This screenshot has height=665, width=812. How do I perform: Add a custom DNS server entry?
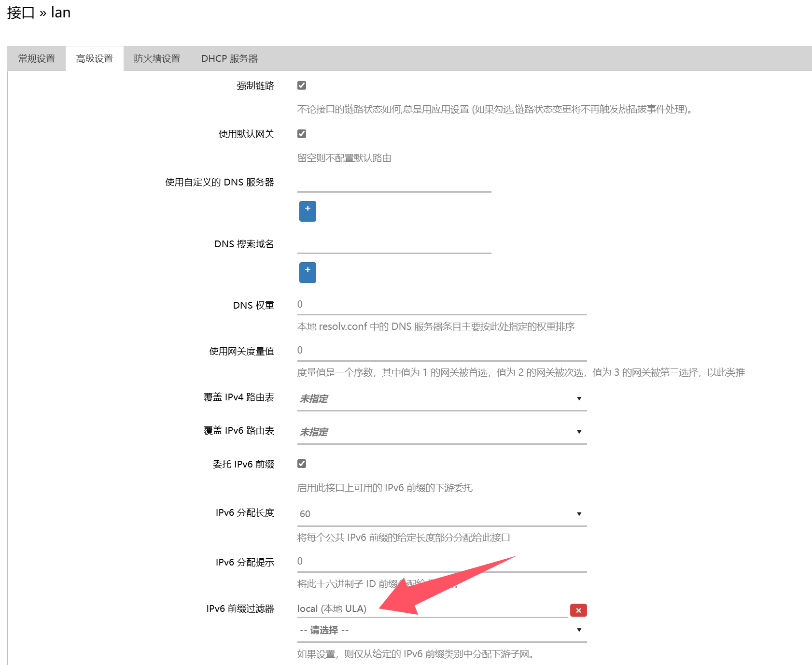point(308,211)
